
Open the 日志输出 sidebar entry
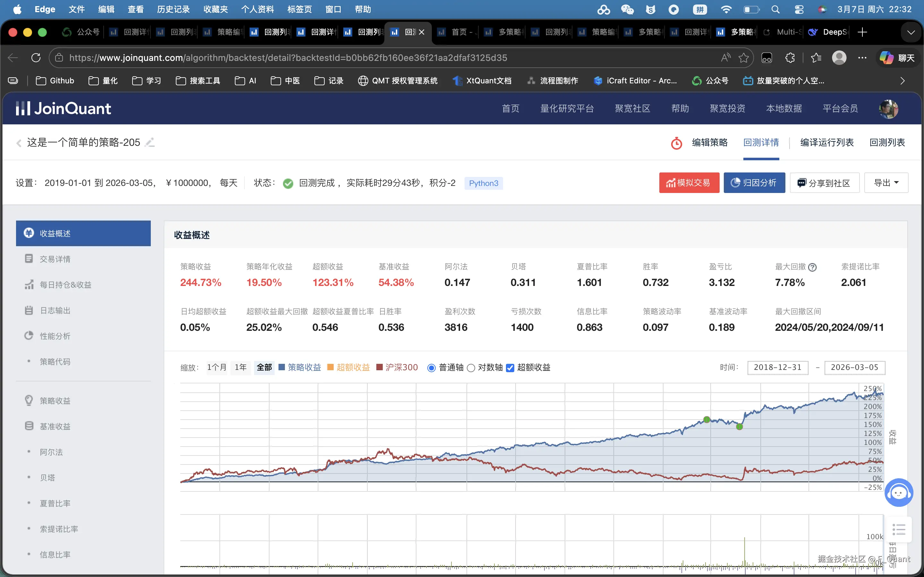[55, 310]
